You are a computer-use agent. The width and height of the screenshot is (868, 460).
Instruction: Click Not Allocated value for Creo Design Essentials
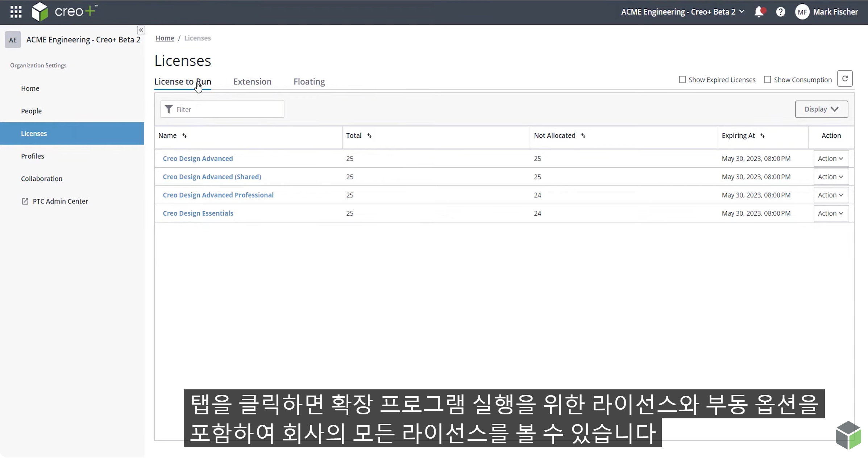537,213
